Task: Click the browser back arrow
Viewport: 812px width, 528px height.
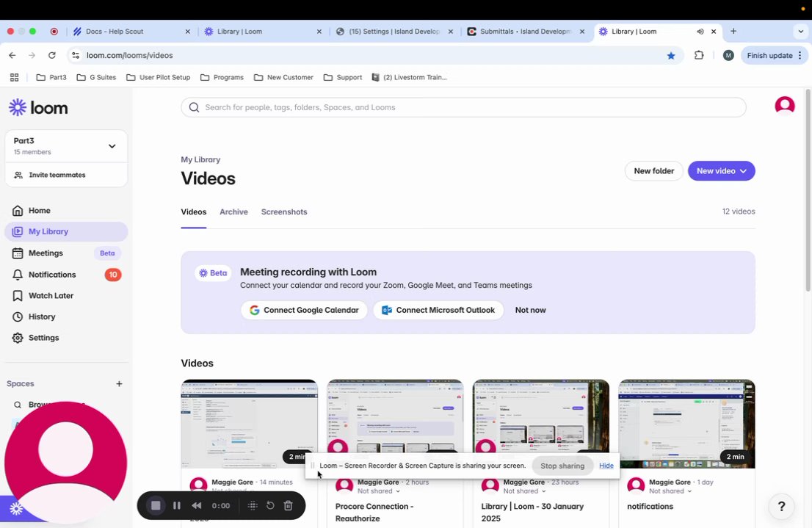Action: point(12,55)
